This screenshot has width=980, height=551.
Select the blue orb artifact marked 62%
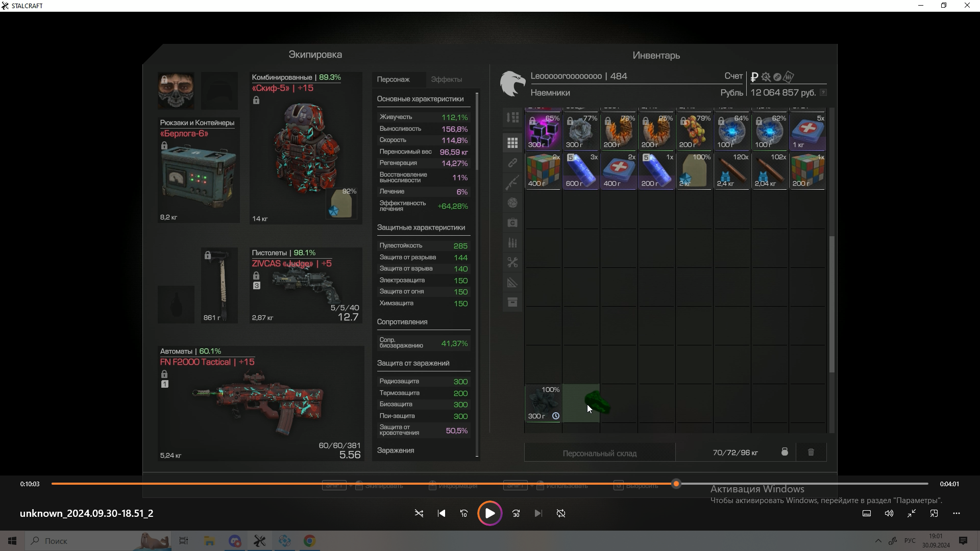click(x=770, y=131)
